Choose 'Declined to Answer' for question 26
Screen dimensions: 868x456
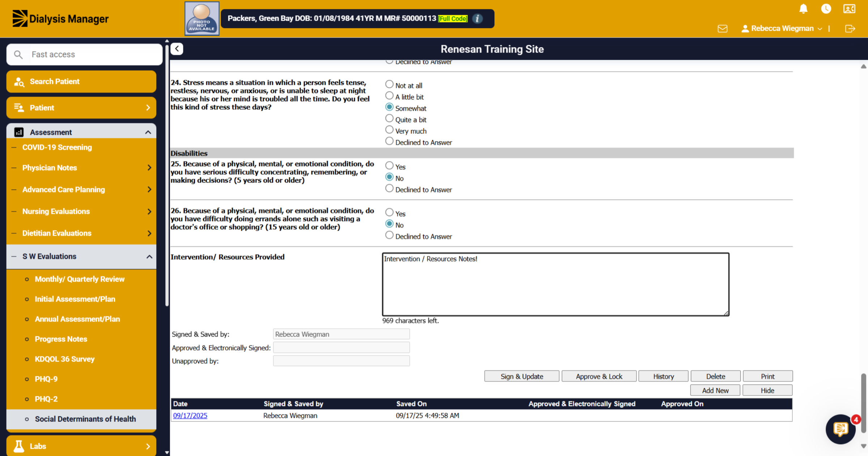[389, 235]
